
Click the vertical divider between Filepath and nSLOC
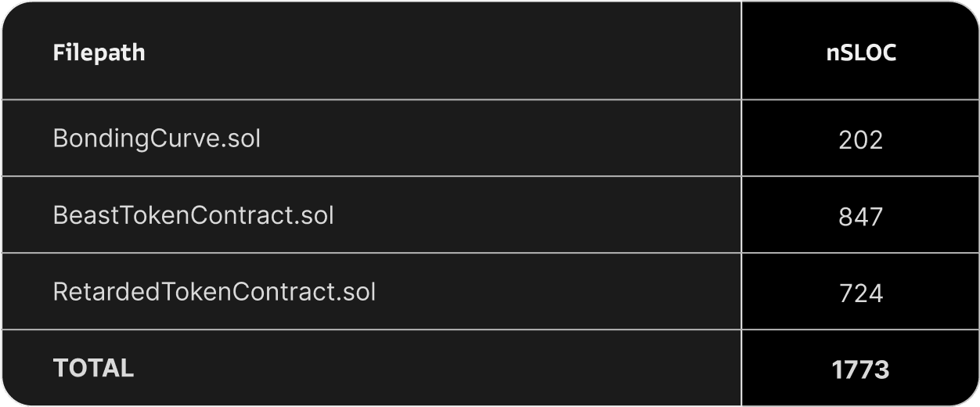point(741,203)
